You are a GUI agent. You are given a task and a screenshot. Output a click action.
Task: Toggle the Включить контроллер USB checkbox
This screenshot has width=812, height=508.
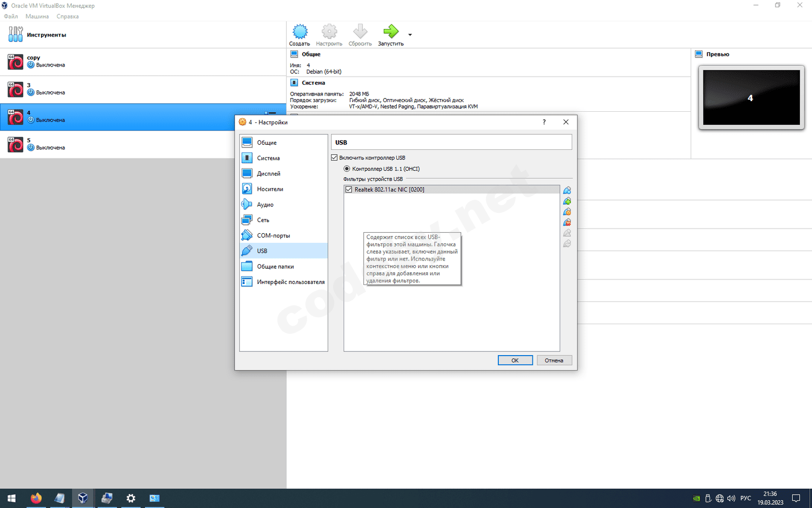click(x=334, y=158)
